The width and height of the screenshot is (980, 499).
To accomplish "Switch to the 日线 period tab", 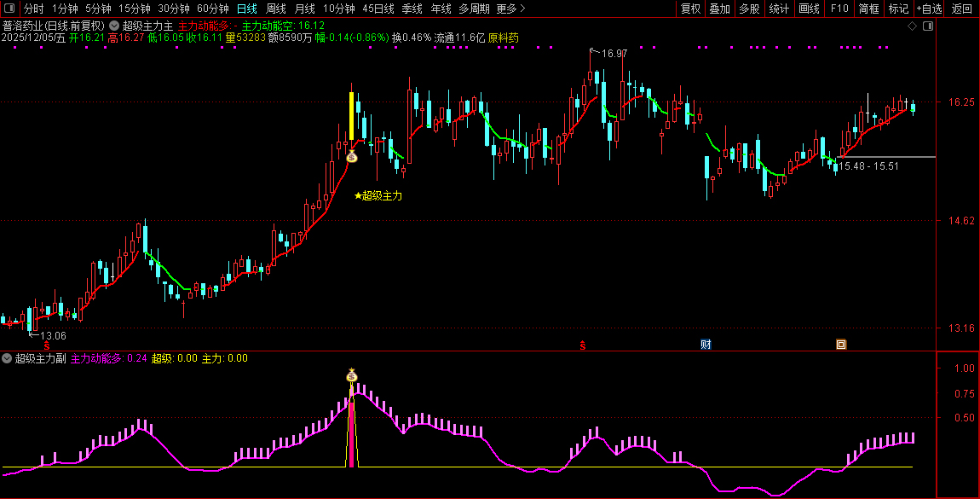I will click(x=246, y=9).
